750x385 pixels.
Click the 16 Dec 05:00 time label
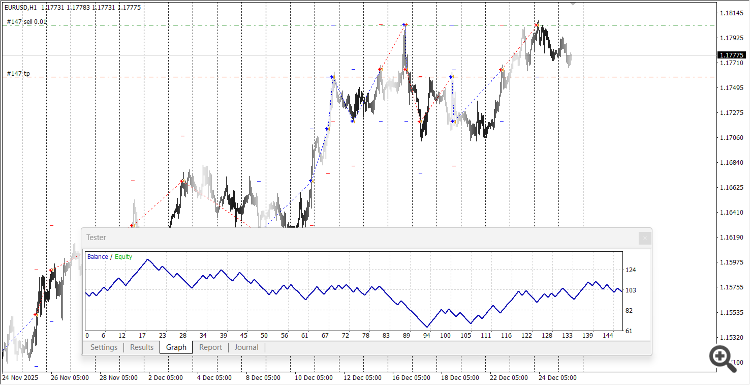point(412,378)
